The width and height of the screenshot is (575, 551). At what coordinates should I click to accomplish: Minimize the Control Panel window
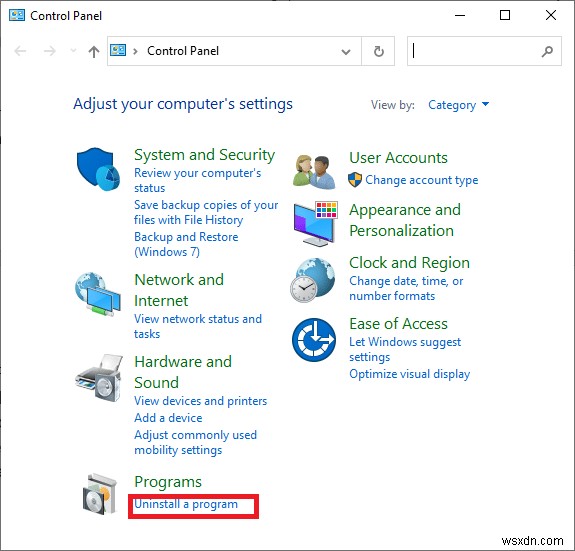(x=460, y=15)
